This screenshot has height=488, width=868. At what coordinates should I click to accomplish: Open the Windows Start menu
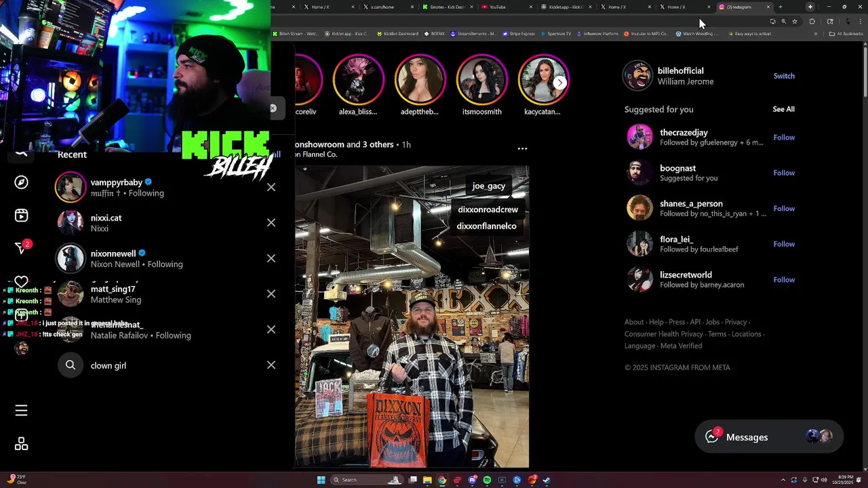[x=321, y=480]
